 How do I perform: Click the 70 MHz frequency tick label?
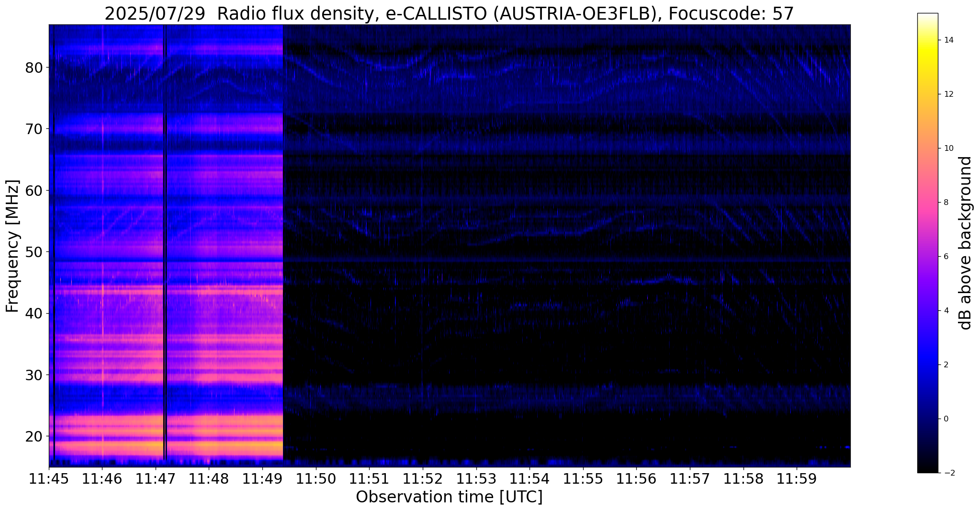point(34,129)
